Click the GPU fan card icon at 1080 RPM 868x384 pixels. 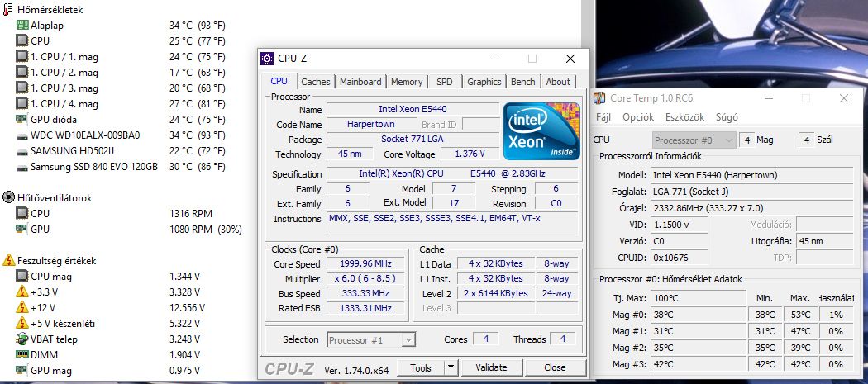coord(22,229)
